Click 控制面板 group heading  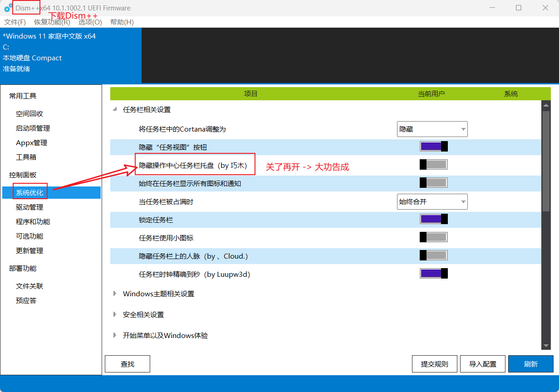click(23, 175)
